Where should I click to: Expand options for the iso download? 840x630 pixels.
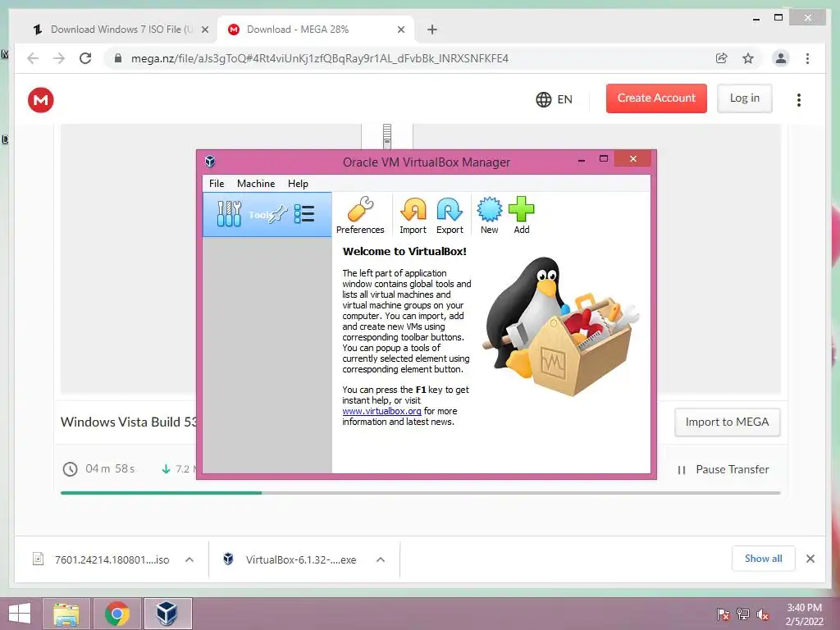189,559
